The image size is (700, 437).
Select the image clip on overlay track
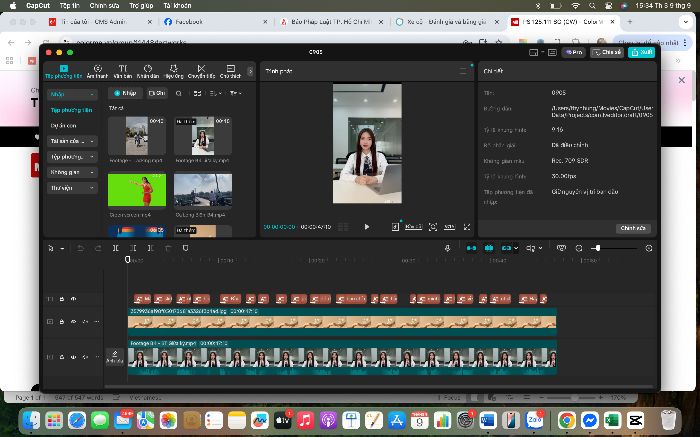[342, 321]
